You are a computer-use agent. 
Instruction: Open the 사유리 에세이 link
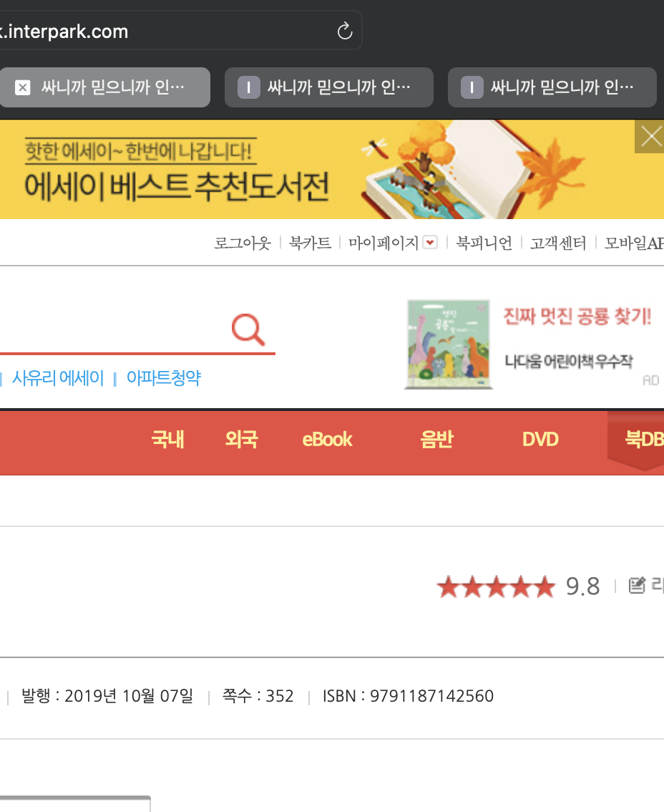click(57, 377)
